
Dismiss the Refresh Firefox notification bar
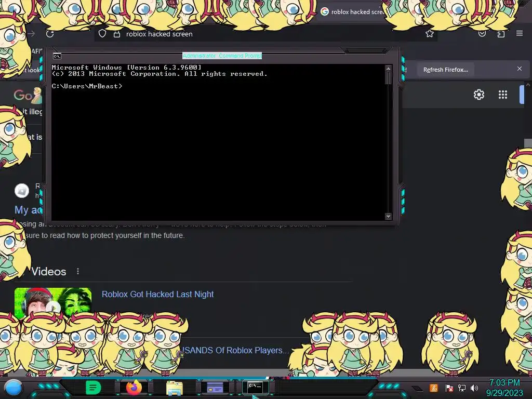(520, 69)
